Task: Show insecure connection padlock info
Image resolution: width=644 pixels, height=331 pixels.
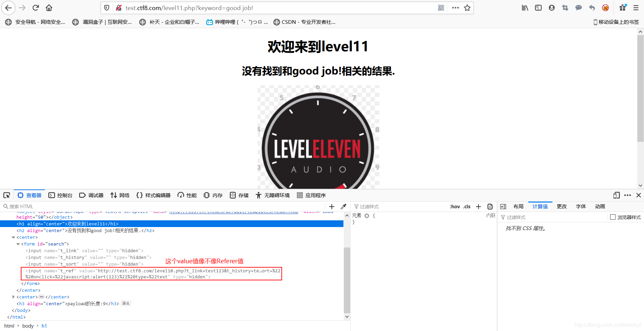Action: (118, 8)
